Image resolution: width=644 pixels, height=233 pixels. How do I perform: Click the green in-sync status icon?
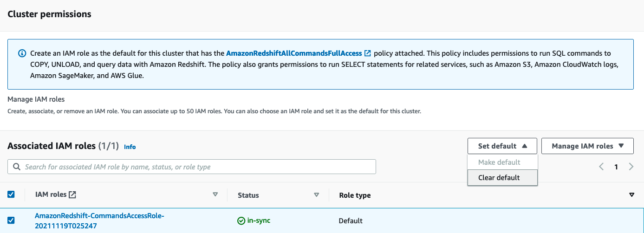pos(241,220)
